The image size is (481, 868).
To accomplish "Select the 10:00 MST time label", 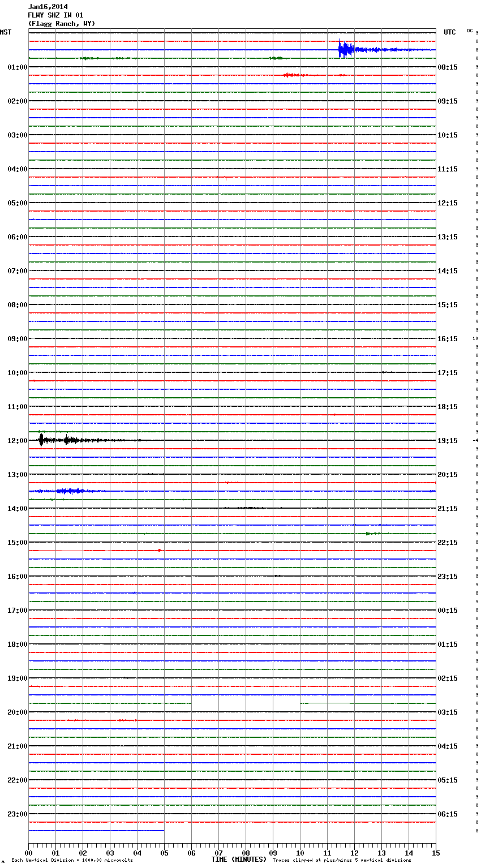I will [18, 373].
